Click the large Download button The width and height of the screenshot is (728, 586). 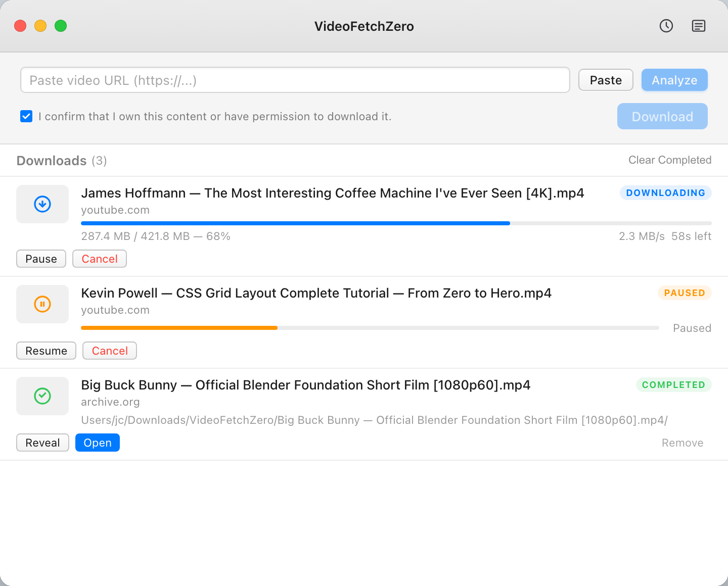pyautogui.click(x=662, y=116)
